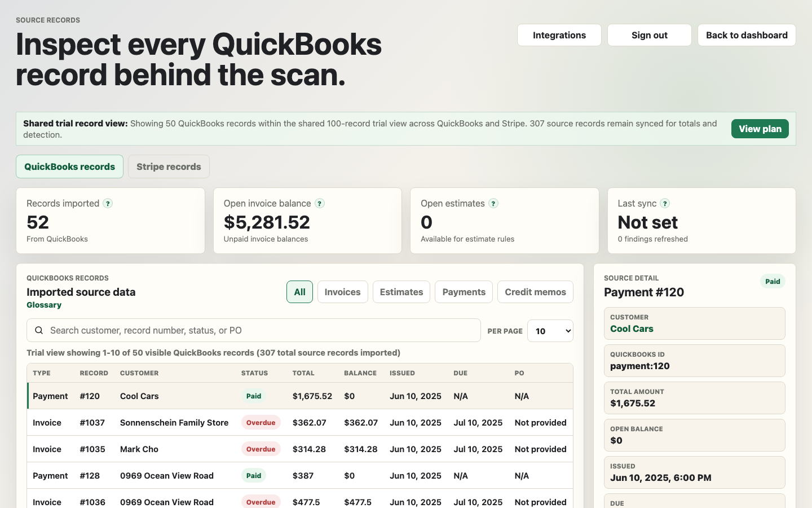Click the $1,675.52 total amount in Source detail
This screenshot has height=508, width=812.
point(633,403)
